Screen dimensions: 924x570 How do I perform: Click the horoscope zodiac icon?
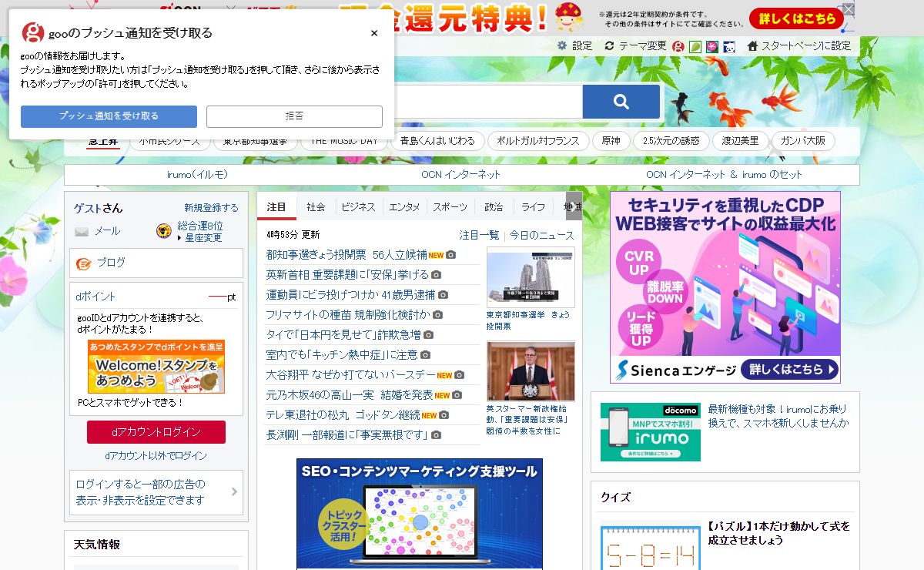coord(164,230)
